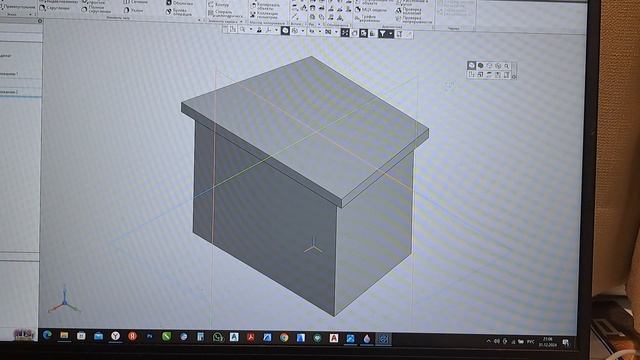Image resolution: width=640 pixels, height=360 pixels.
Task: Open Photoshop Ps icon on the taskbar
Action: tap(149, 336)
